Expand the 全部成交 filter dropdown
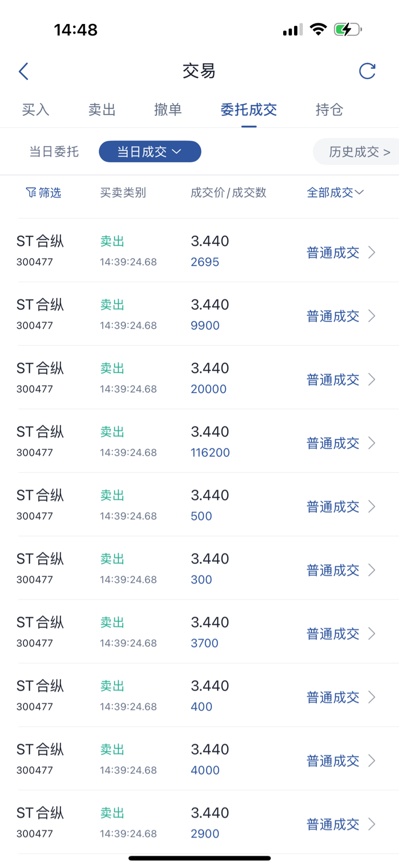This screenshot has width=399, height=868. [335, 193]
